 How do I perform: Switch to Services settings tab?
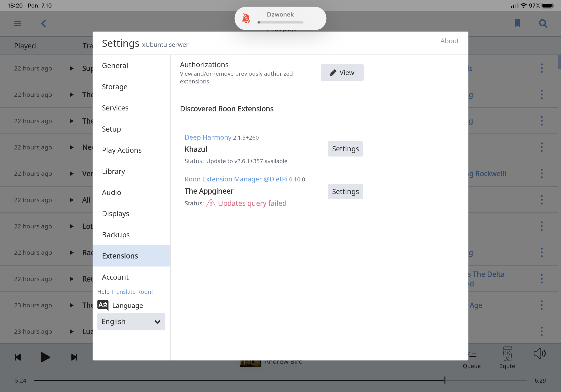point(132,108)
